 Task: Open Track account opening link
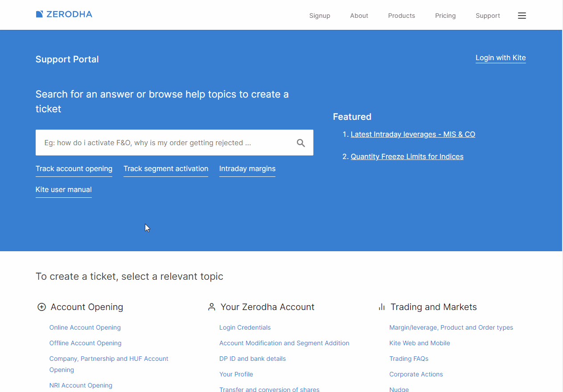tap(74, 169)
